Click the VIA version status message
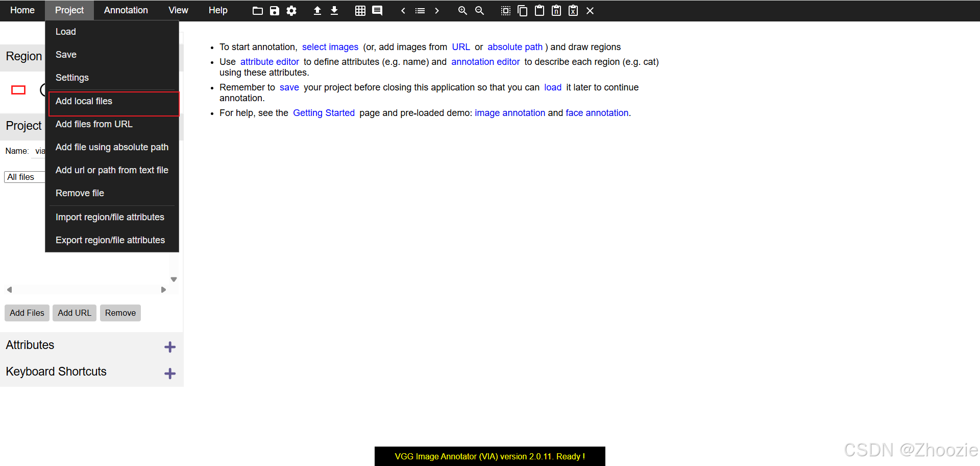 (x=490, y=456)
